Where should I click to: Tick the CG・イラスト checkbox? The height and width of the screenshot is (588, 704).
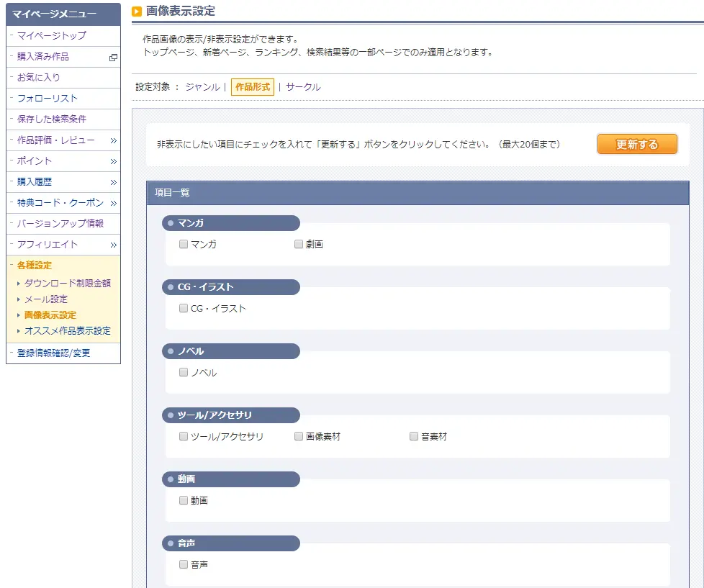click(x=183, y=308)
